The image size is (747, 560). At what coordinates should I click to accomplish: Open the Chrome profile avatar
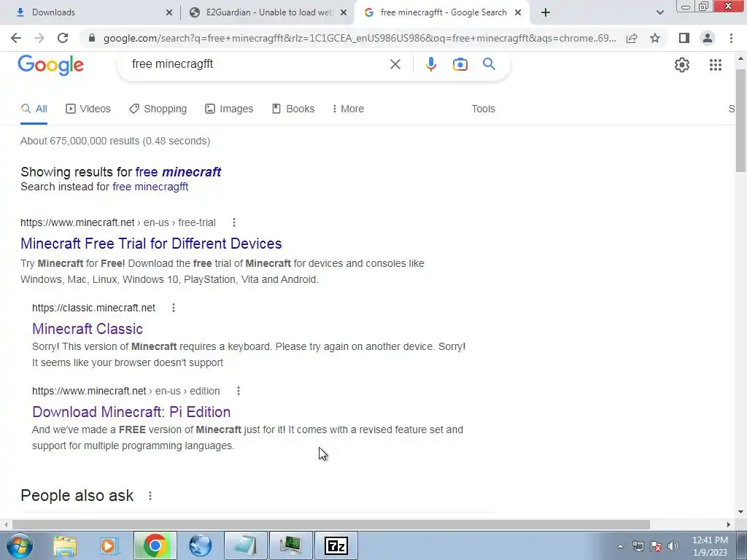click(708, 38)
